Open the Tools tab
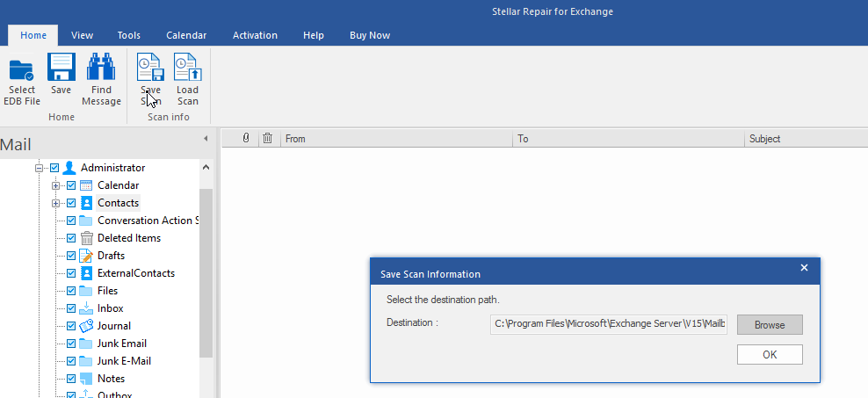868x398 pixels. [129, 35]
